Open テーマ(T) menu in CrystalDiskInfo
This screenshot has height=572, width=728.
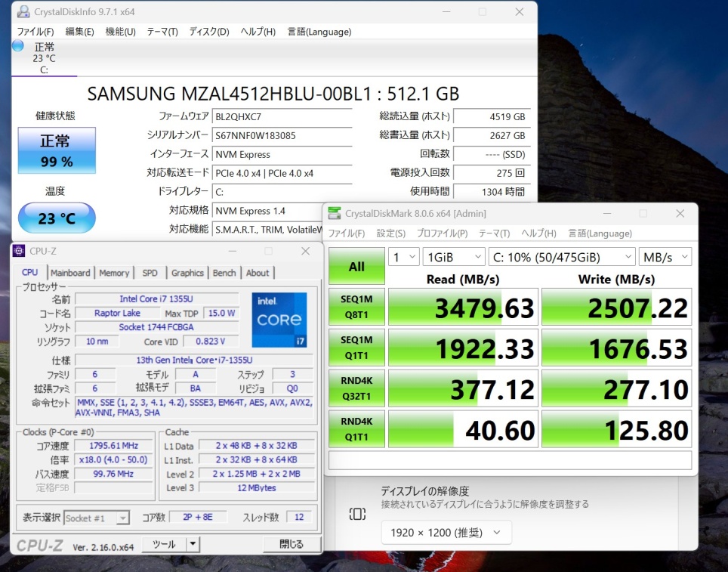(x=162, y=32)
